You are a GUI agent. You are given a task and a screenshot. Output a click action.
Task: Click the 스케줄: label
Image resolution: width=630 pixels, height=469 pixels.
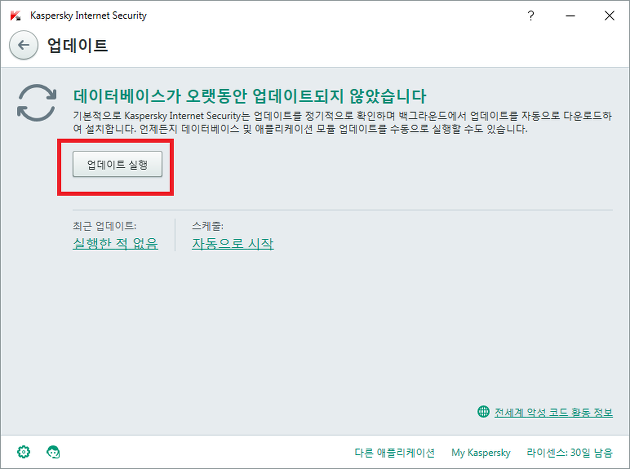coord(207,226)
